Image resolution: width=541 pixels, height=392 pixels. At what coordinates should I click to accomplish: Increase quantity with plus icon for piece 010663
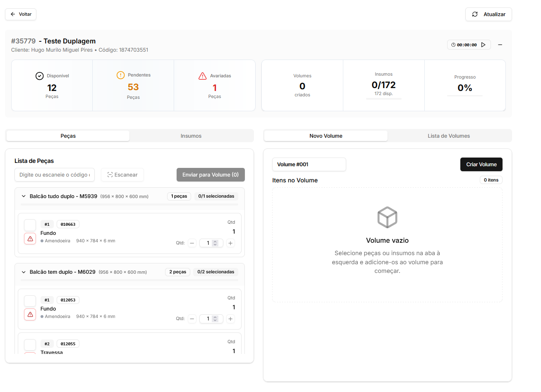pyautogui.click(x=230, y=243)
